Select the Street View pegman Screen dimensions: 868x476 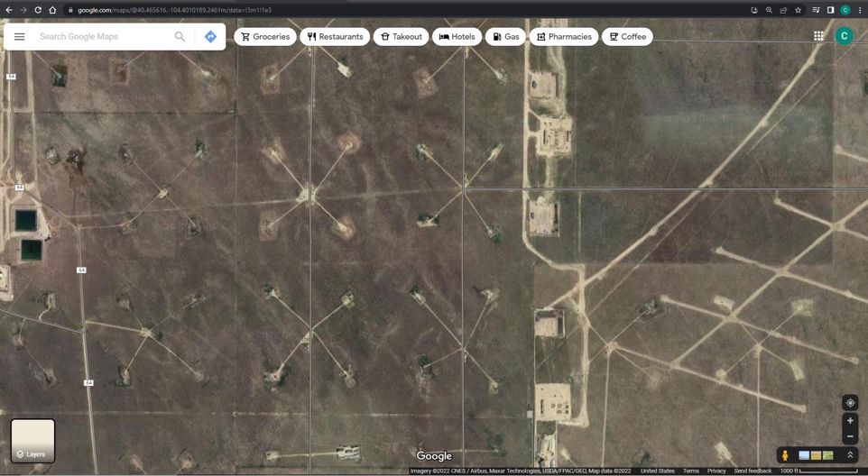tap(785, 455)
